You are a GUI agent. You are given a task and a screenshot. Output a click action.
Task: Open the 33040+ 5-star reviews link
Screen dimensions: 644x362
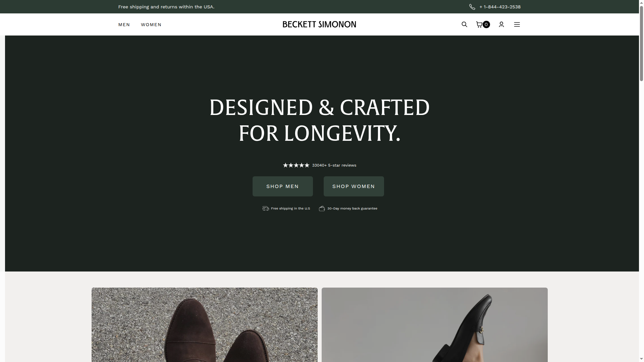[334, 165]
